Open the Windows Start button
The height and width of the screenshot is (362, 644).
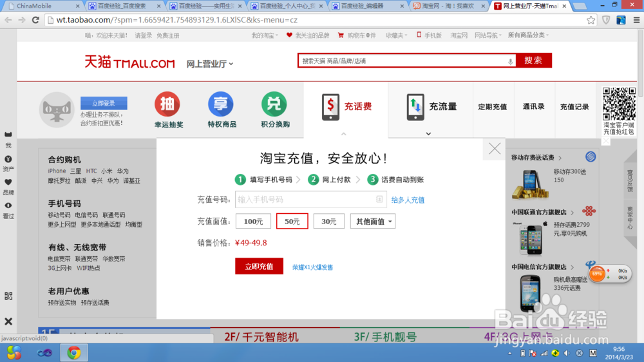(x=14, y=352)
